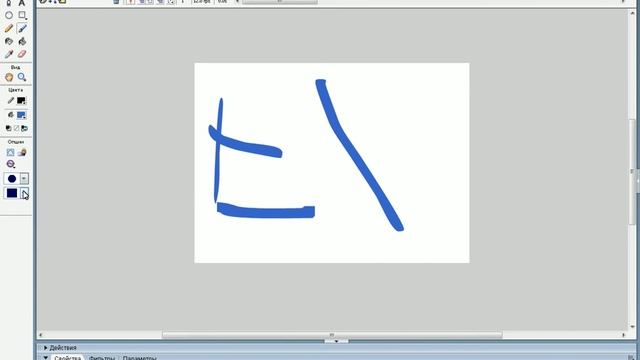Select the Ink Bottle tool
Image resolution: width=640 pixels, height=360 pixels.
coord(9,41)
